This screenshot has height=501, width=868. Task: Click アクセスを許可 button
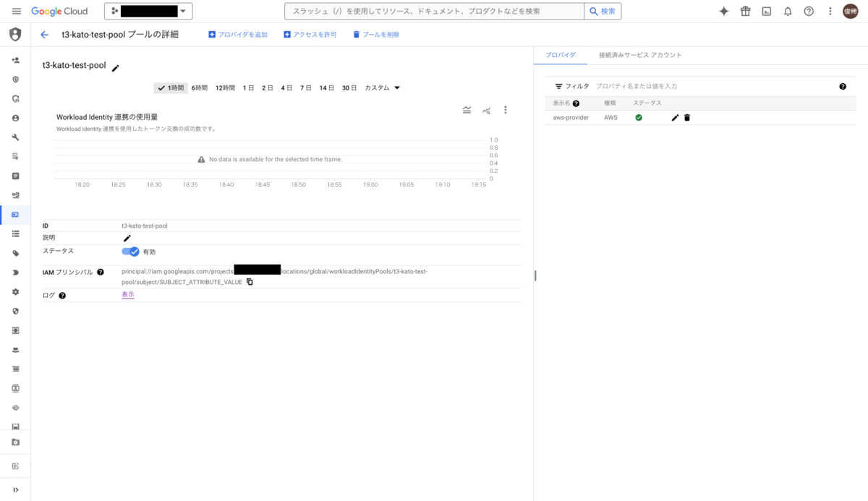[x=310, y=35]
